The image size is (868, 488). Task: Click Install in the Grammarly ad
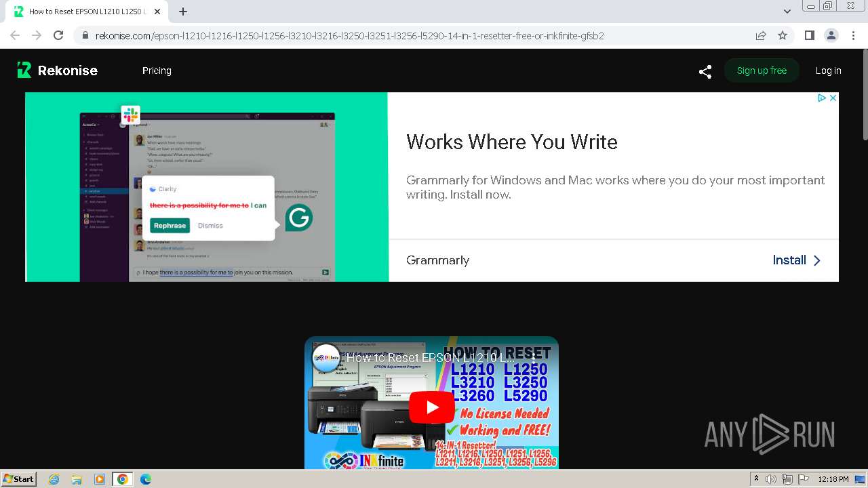tap(797, 260)
